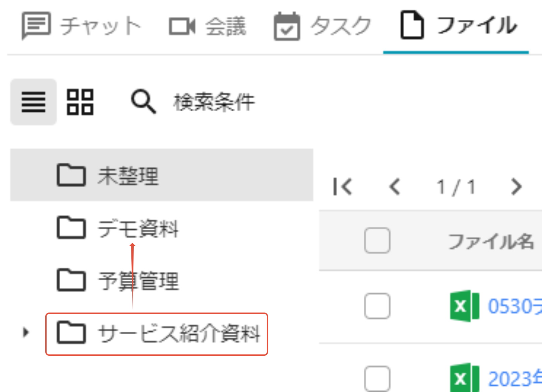Check the box beside 0530 file
This screenshot has width=542, height=392.
[x=377, y=306]
